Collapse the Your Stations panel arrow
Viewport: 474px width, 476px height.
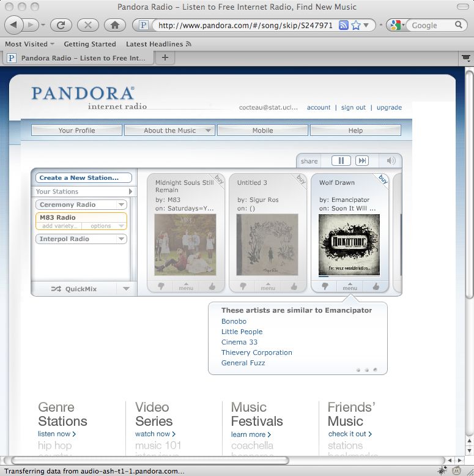(130, 192)
